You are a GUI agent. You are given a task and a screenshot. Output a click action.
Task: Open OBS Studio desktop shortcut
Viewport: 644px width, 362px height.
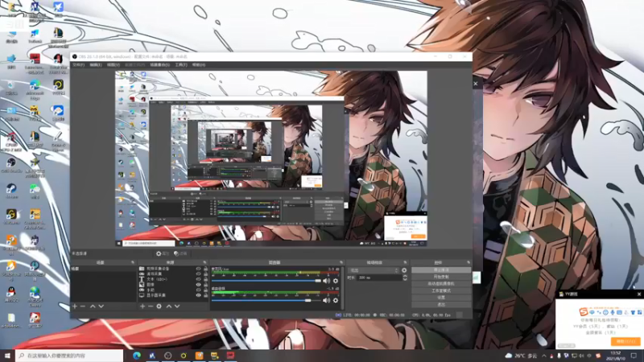(11, 165)
